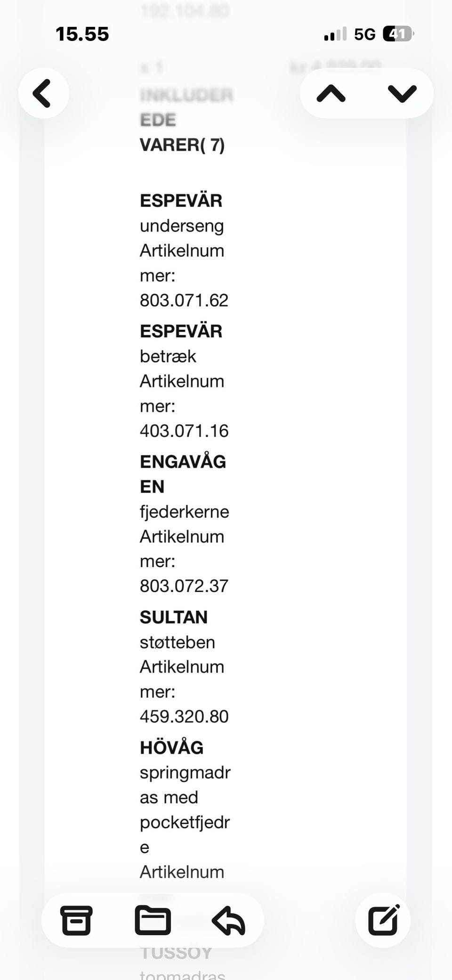Image resolution: width=452 pixels, height=980 pixels.
Task: Tap the 15.55 clock in status bar
Action: click(82, 34)
